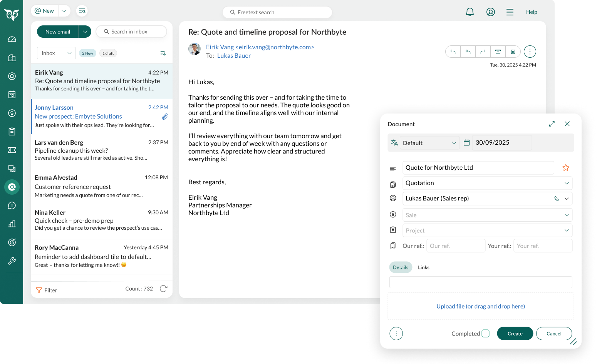
Task: Click Upload file link
Action: coord(480,306)
